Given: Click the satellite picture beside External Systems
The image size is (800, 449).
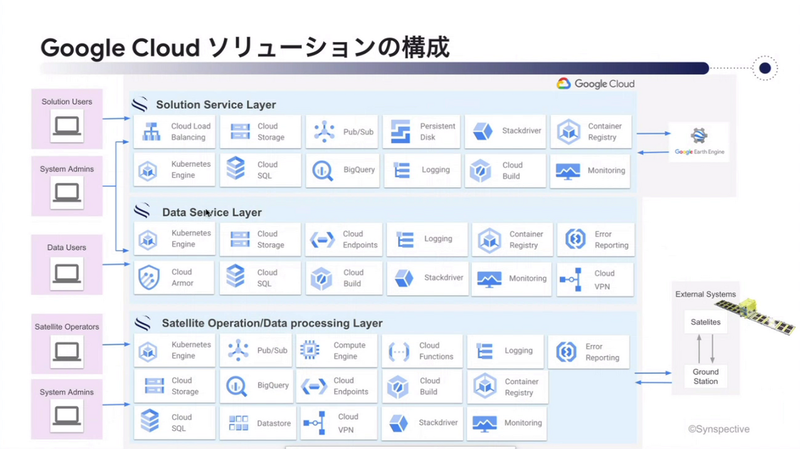Looking at the screenshot, I should [x=757, y=315].
